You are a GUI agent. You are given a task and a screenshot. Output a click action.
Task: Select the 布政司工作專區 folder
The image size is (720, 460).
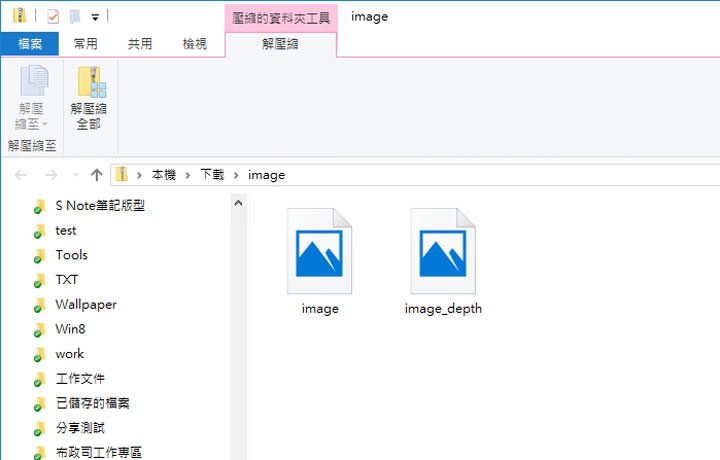99,453
